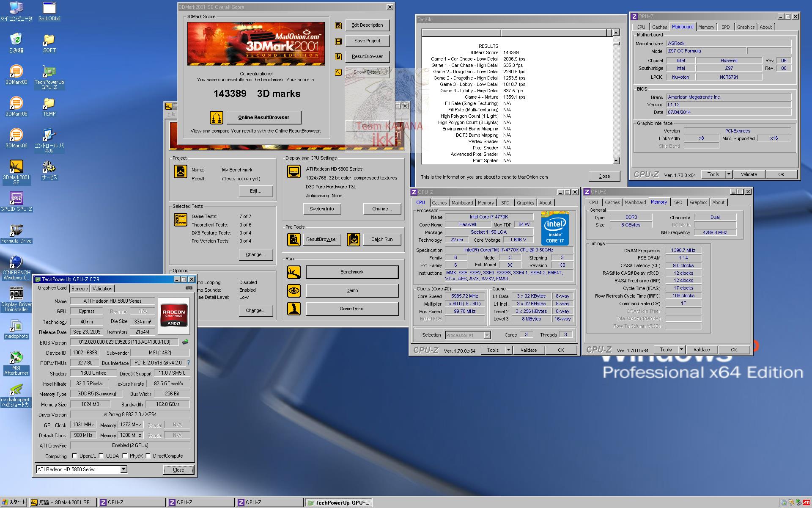Click the 3DMark2001 banner image in score window
The image size is (812, 508).
point(256,44)
